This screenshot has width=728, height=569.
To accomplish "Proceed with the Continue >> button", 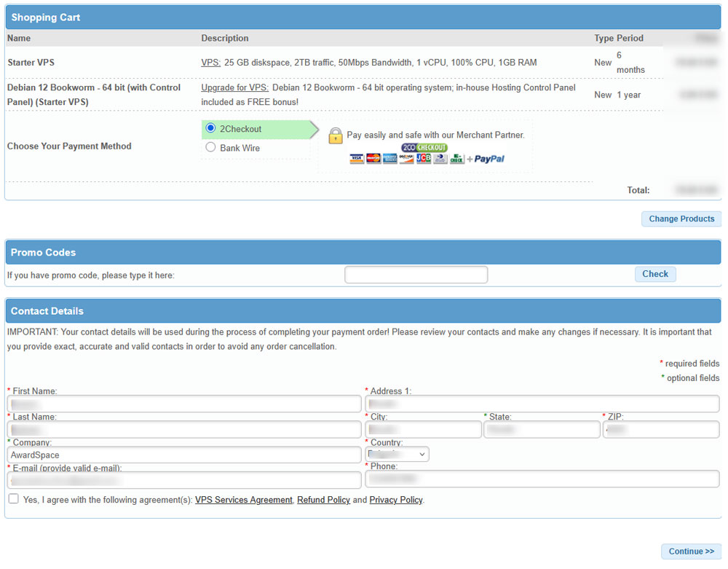I will click(x=691, y=552).
